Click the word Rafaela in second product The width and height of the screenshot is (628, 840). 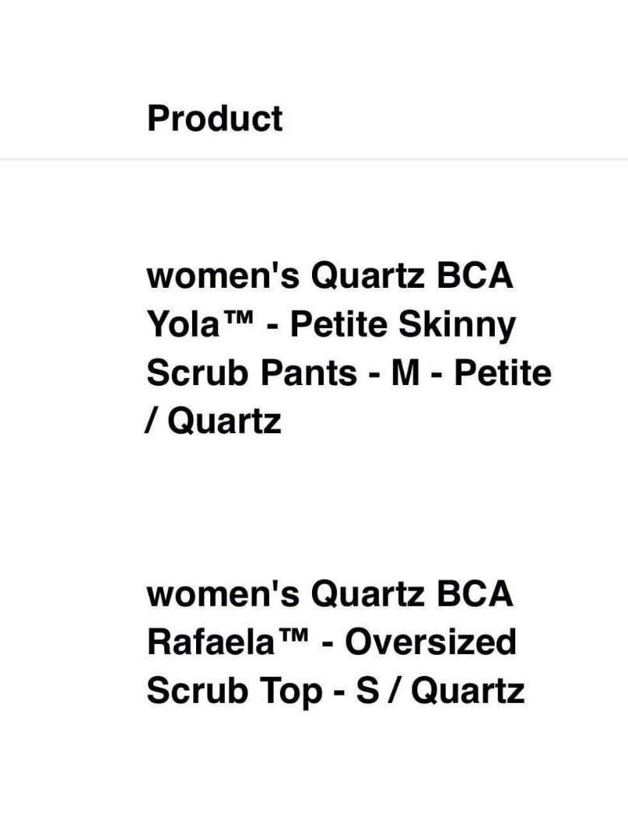click(x=201, y=643)
